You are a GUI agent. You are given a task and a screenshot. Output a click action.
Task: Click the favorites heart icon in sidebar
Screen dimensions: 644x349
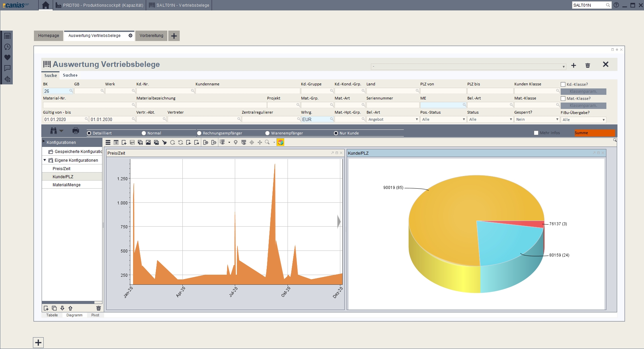pos(7,57)
